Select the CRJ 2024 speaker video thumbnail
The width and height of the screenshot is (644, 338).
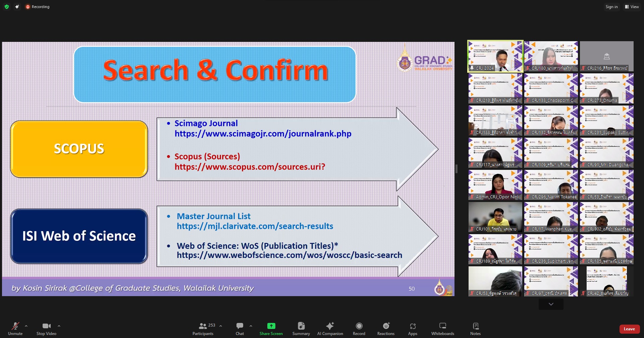tap(495, 56)
